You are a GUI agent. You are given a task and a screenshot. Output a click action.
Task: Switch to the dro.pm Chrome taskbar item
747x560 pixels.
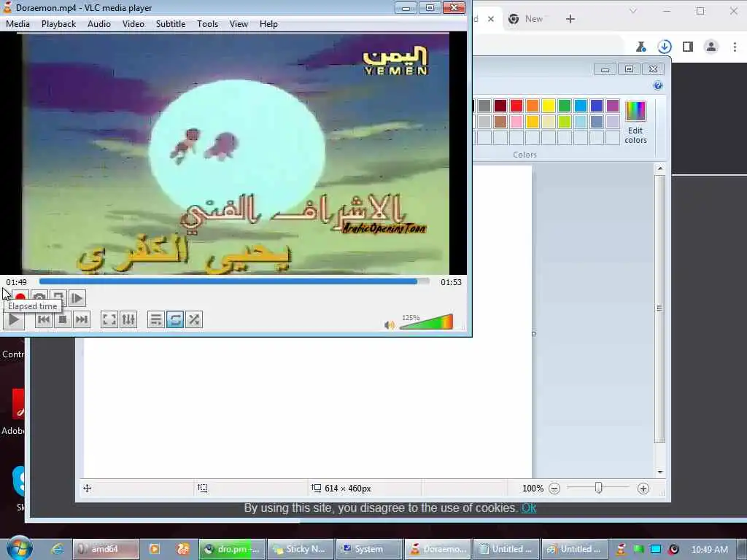(231, 549)
